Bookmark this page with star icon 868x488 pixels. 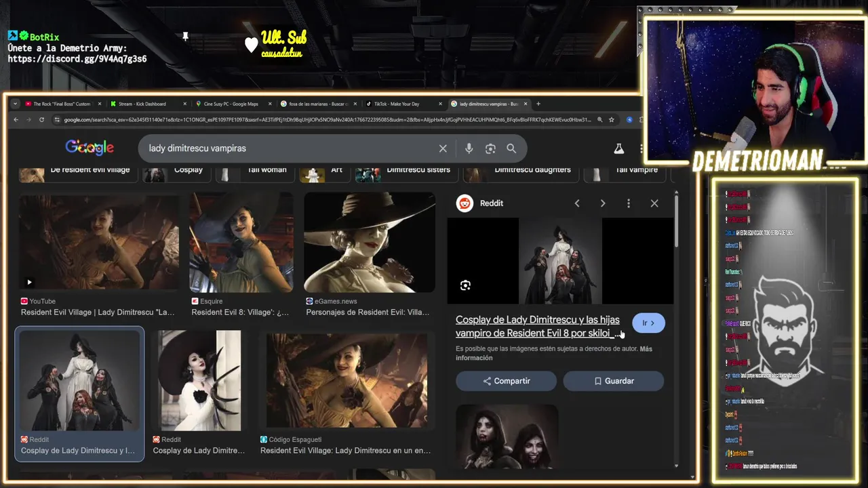(x=612, y=120)
